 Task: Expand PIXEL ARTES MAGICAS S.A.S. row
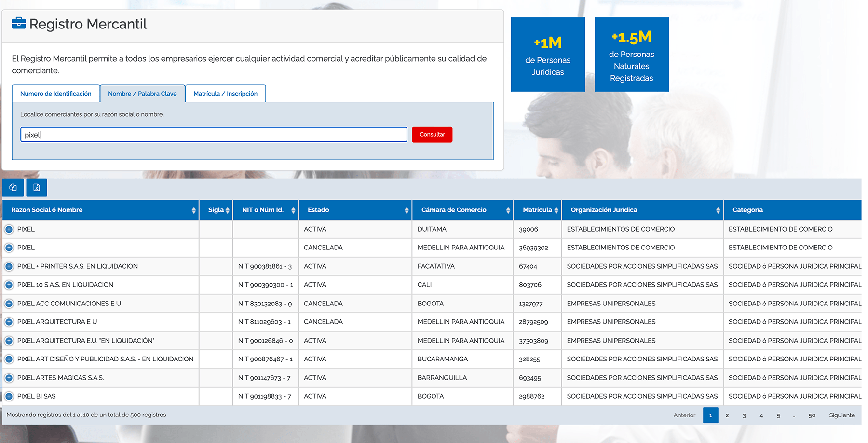[9, 378]
